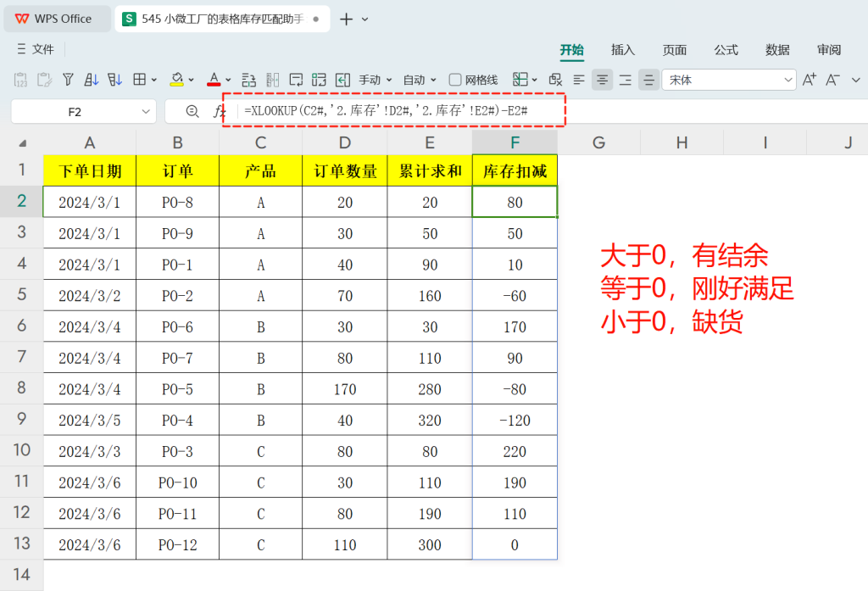This screenshot has height=591, width=868.
Task: Expand the toolbar overflow chevron
Action: (x=856, y=81)
